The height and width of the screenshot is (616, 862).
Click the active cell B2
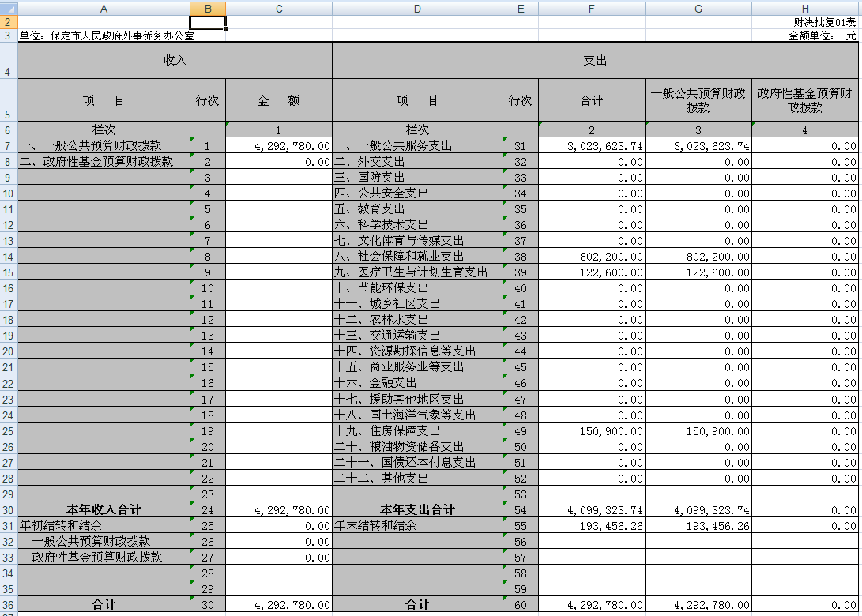click(x=208, y=22)
